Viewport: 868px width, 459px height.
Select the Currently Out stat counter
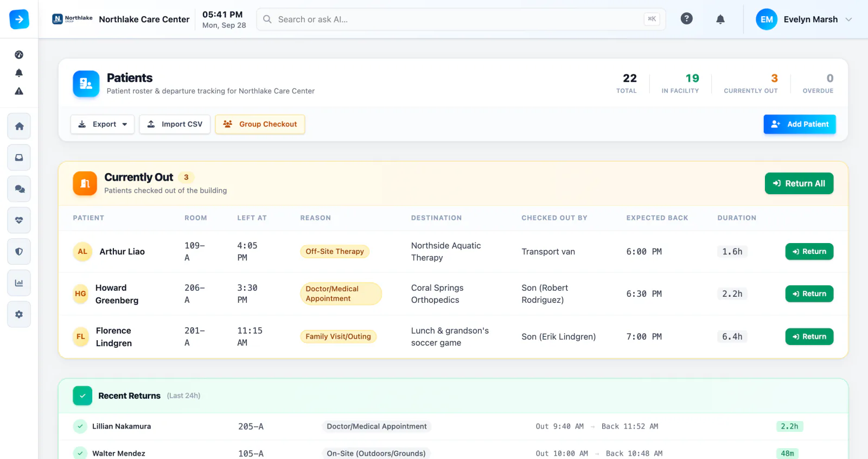pos(751,84)
